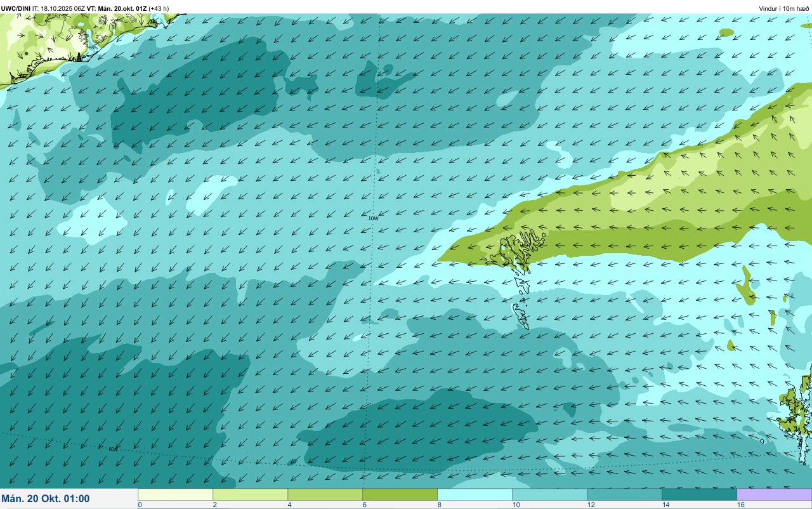Screen dimensions: 812x509
Task: Click the 12–14 teal legend swatch
Action: pyautogui.click(x=625, y=494)
